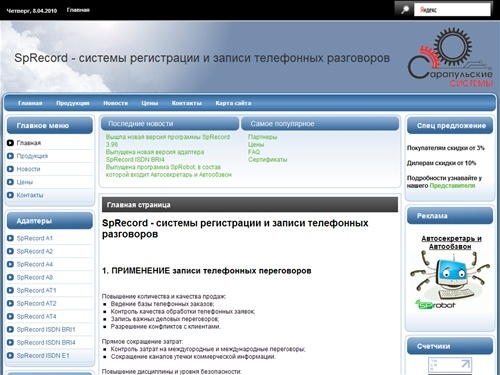Click the visitor counter badge under Счетчики
This screenshot has width=500, height=375.
point(450,366)
